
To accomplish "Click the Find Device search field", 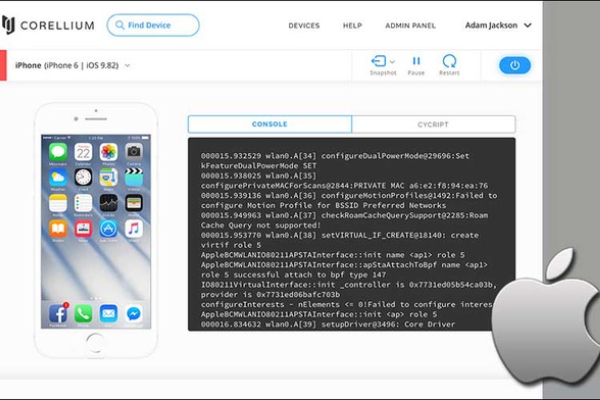I will click(x=153, y=25).
